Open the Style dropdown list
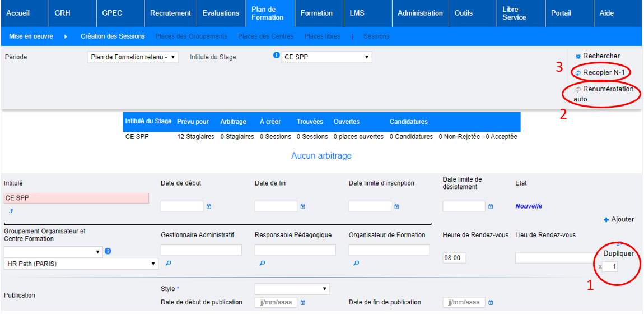 (292, 289)
